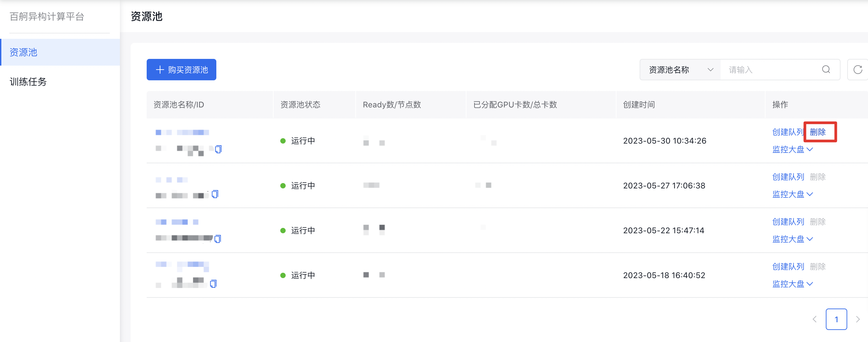Screen dimensions: 868x342
Task: Click 创建队列 for the 2023-05-30 pool
Action: pos(788,132)
